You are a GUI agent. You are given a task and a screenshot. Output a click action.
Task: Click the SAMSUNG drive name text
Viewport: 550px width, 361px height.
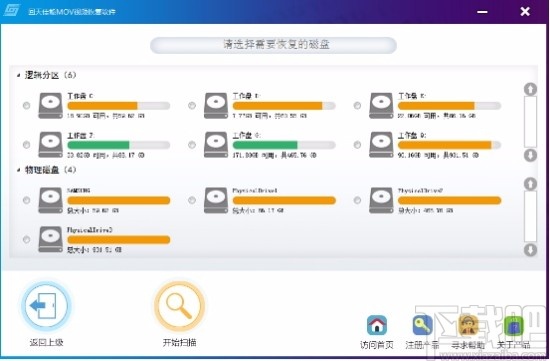coord(79,190)
